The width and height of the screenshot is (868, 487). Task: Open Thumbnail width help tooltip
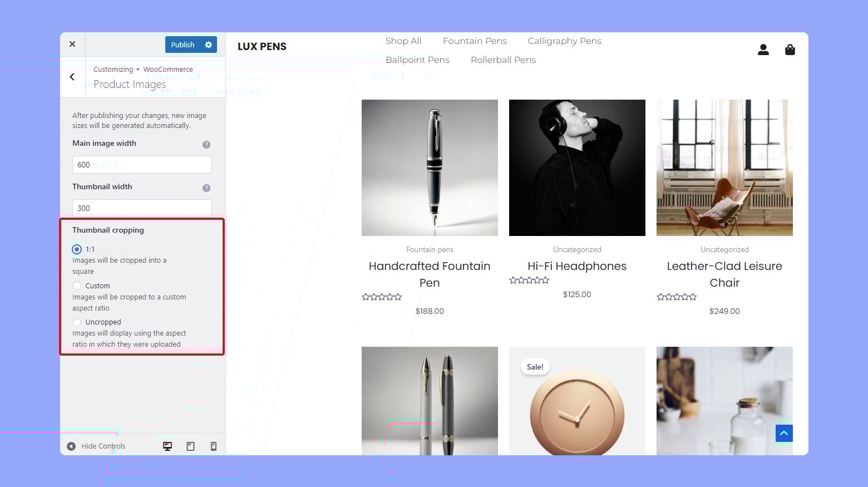pyautogui.click(x=206, y=188)
